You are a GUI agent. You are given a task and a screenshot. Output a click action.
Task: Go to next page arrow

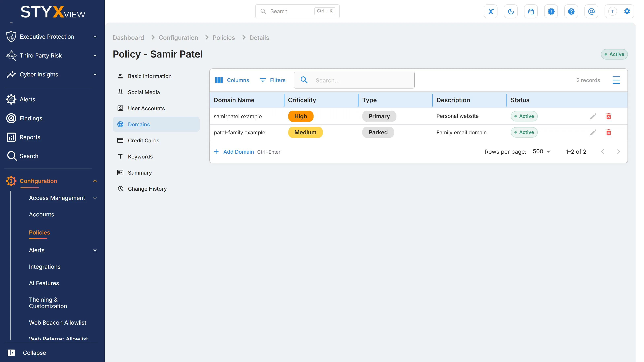618,152
